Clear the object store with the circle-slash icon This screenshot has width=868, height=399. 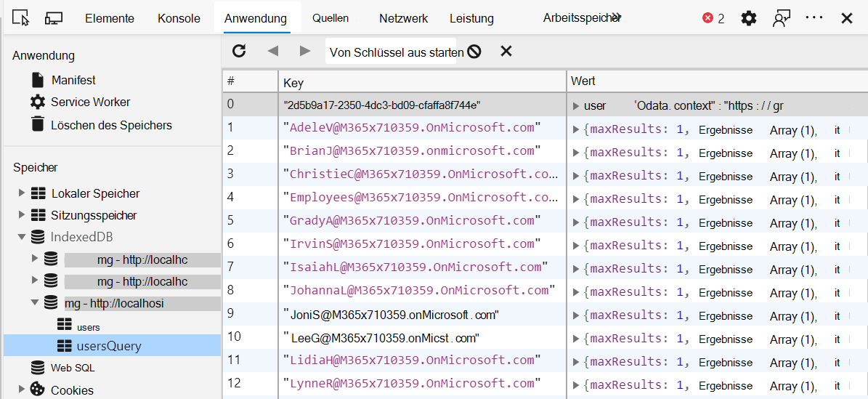click(474, 52)
